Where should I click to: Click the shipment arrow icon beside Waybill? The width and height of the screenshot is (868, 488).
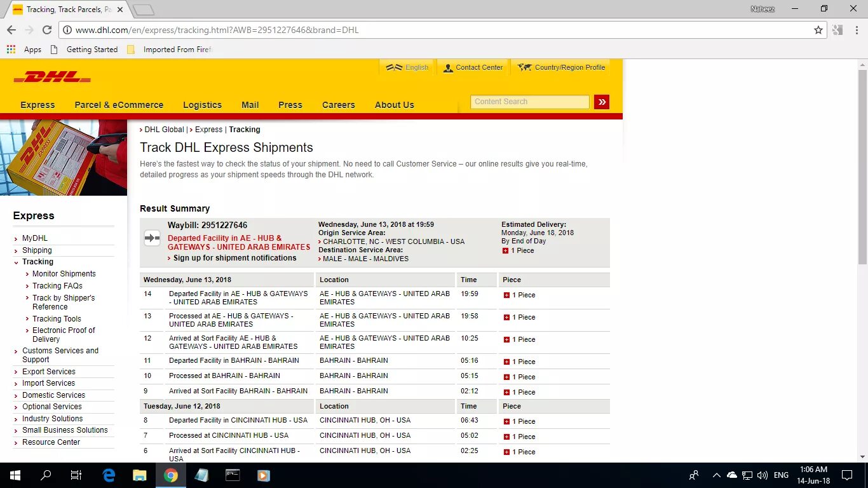tap(152, 238)
